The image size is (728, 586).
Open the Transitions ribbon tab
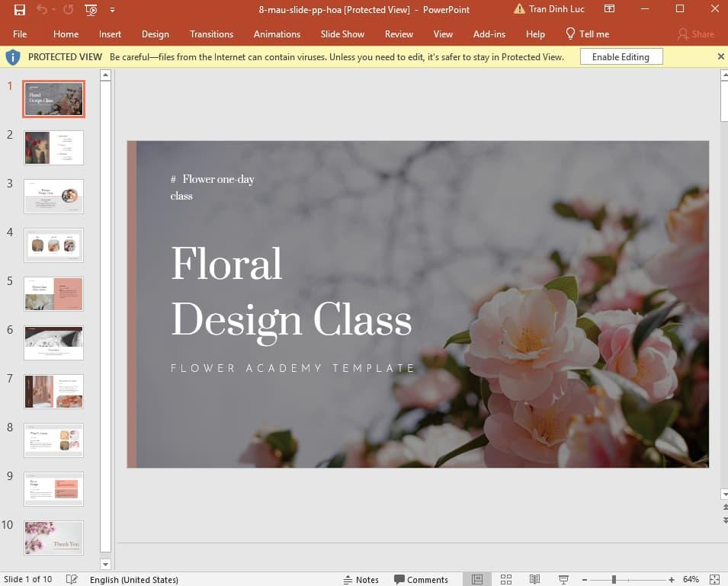click(211, 34)
